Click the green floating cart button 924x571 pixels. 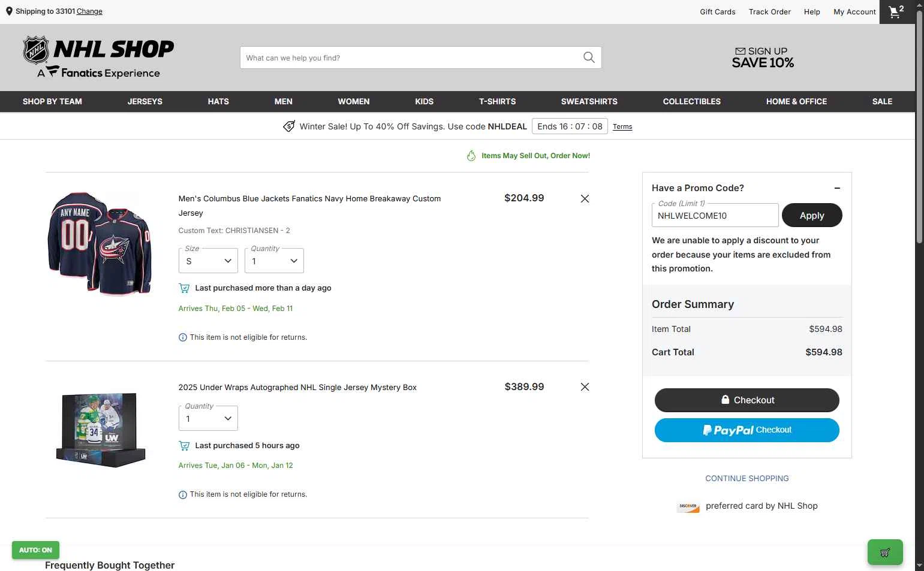[x=885, y=552]
